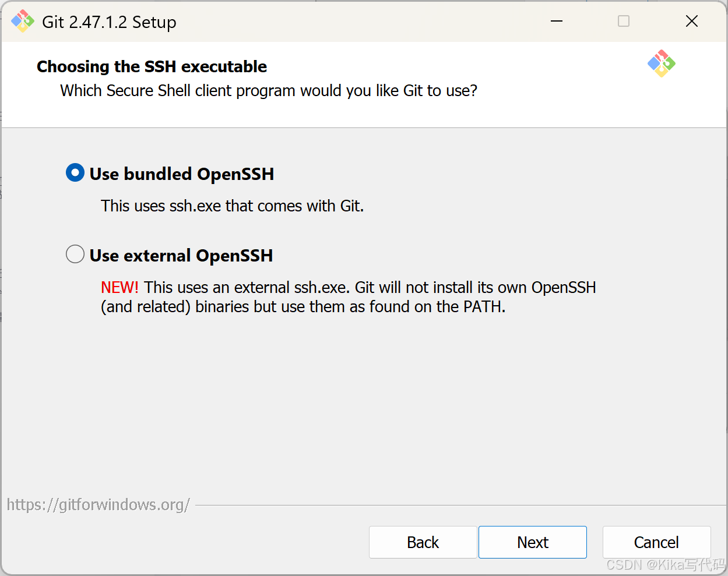Minimize the Git Setup window
This screenshot has height=576, width=728.
click(x=557, y=22)
